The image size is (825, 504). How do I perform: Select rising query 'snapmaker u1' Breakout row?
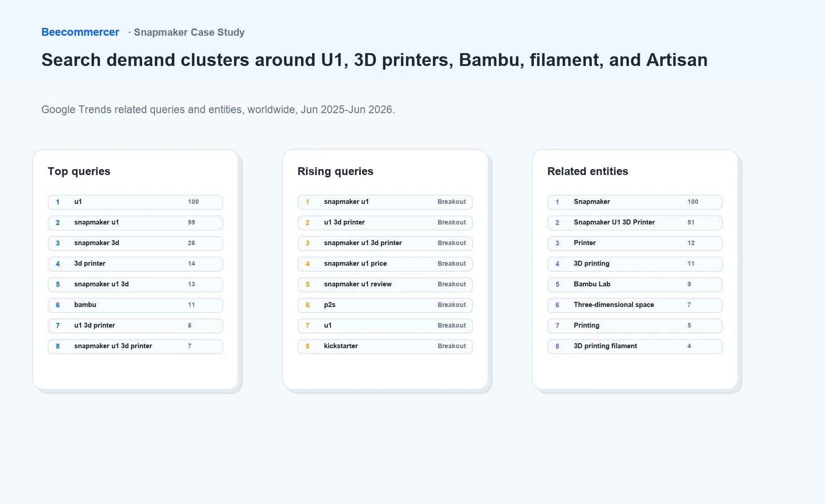click(385, 202)
